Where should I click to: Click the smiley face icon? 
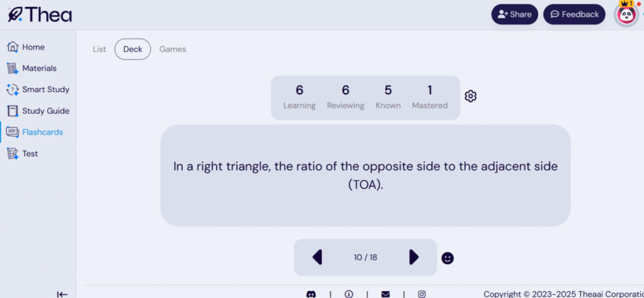(x=447, y=258)
